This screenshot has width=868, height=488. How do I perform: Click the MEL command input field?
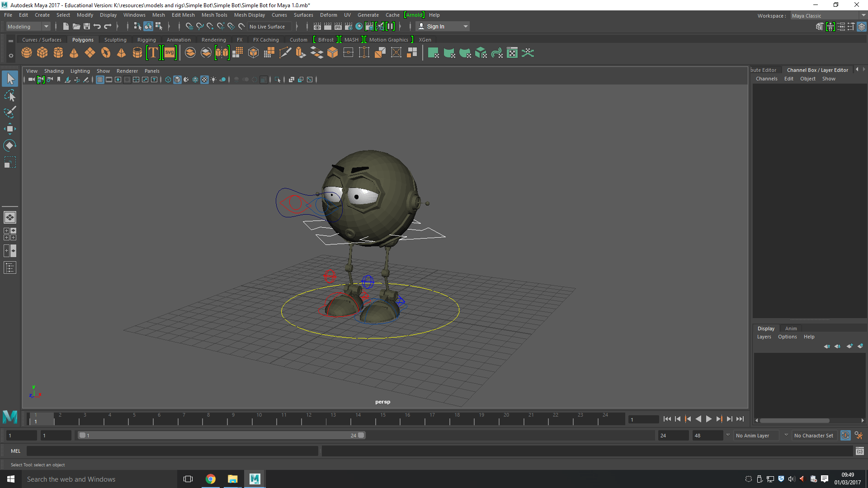pyautogui.click(x=172, y=451)
